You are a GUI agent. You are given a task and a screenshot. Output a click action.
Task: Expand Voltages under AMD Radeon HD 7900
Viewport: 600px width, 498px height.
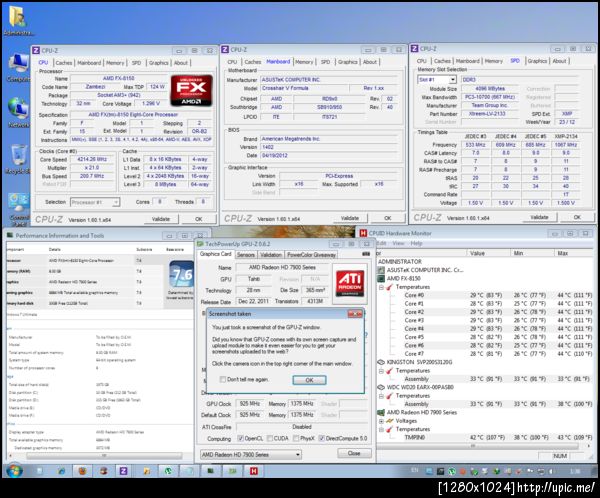(x=381, y=421)
